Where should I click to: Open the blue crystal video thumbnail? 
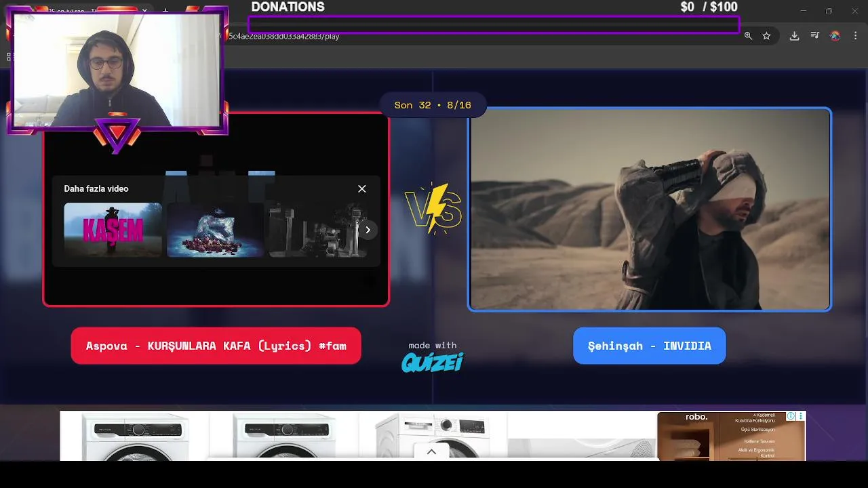[216, 230]
